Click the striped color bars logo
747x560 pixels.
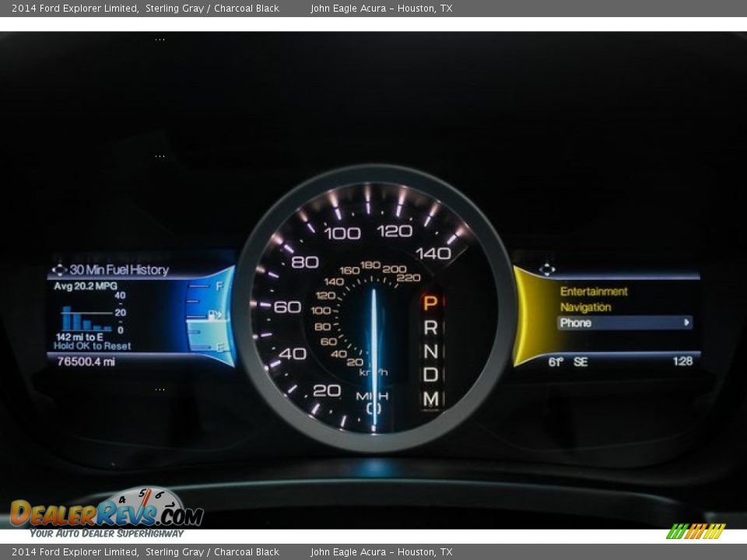click(x=696, y=531)
